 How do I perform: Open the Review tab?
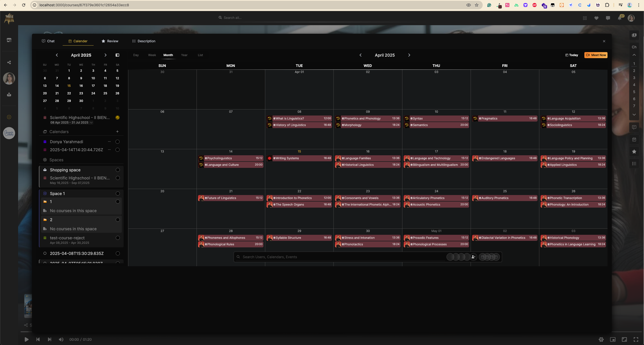(110, 41)
